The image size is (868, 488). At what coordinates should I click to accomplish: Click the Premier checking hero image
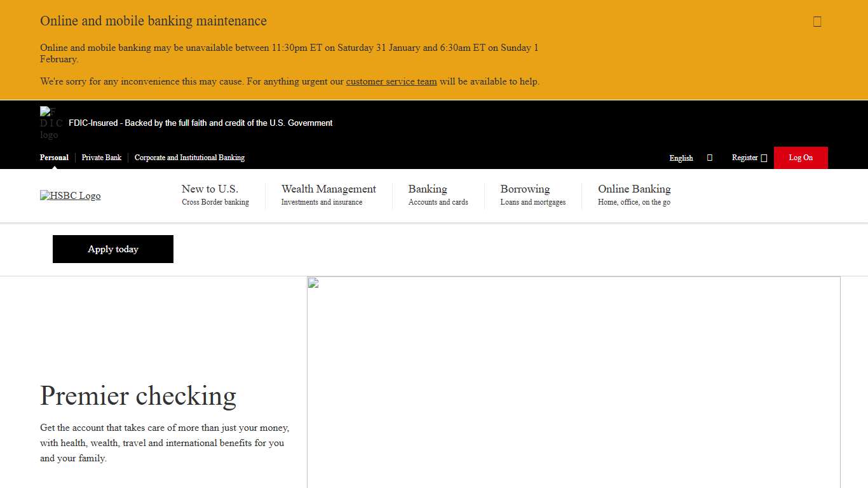(x=573, y=381)
